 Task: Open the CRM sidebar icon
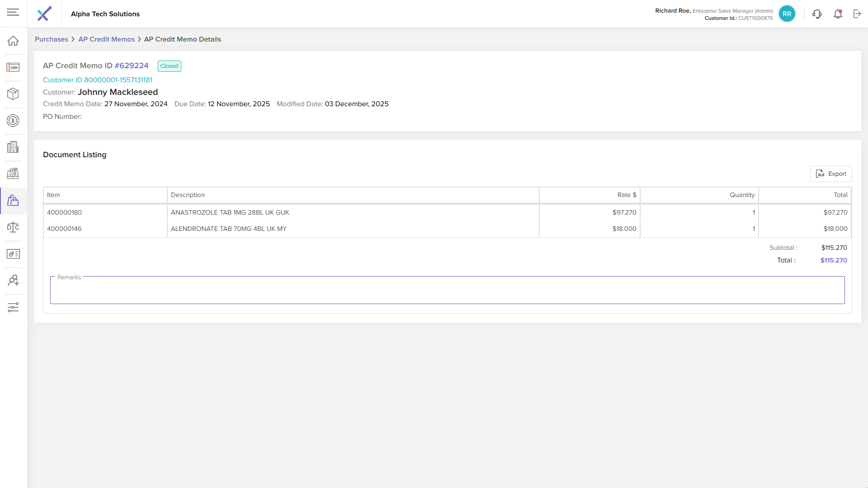pos(13,67)
